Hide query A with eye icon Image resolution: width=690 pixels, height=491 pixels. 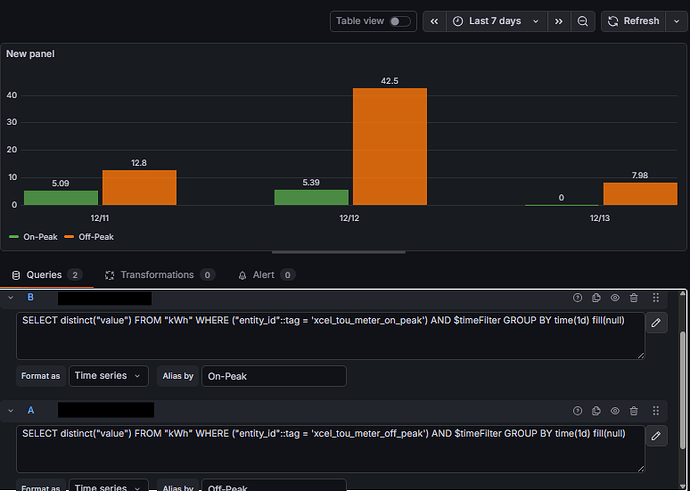[615, 410]
